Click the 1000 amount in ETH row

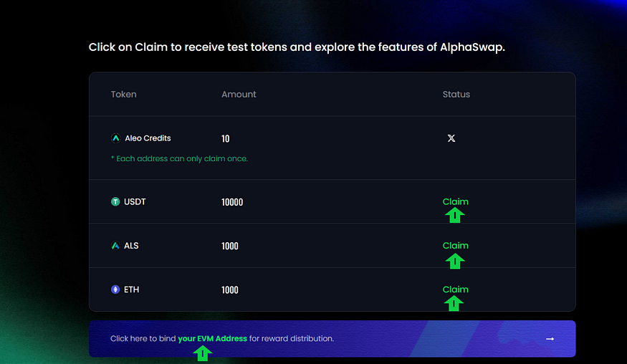230,290
